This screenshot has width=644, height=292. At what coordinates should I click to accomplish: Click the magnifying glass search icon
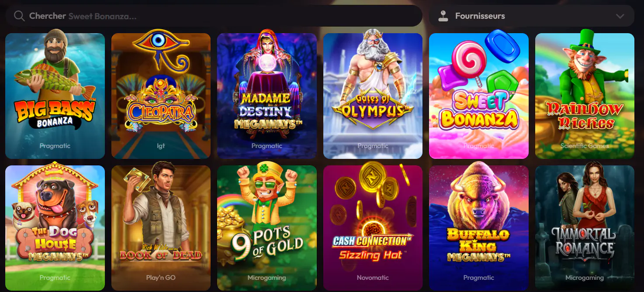[x=19, y=16]
